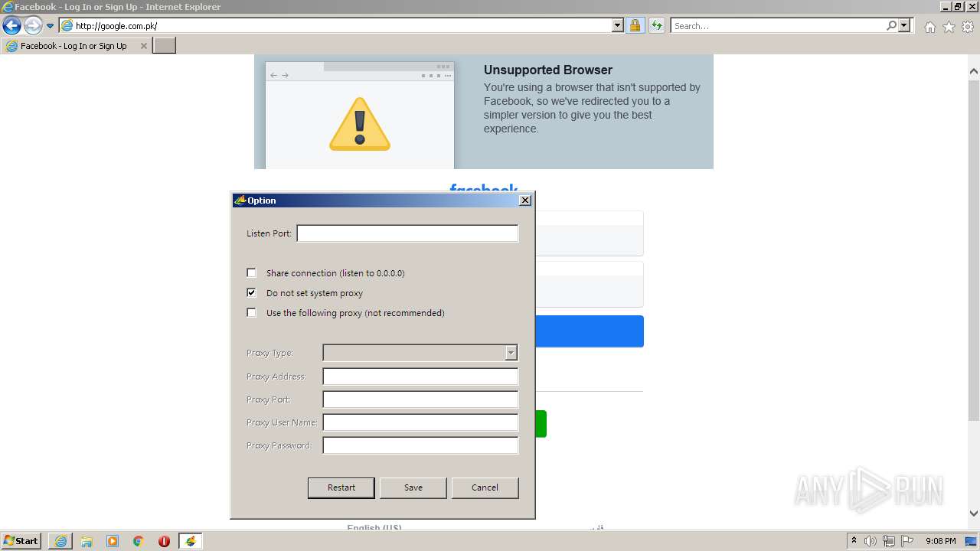
Task: Expand the address bar autocomplete dropdown
Action: tap(618, 26)
